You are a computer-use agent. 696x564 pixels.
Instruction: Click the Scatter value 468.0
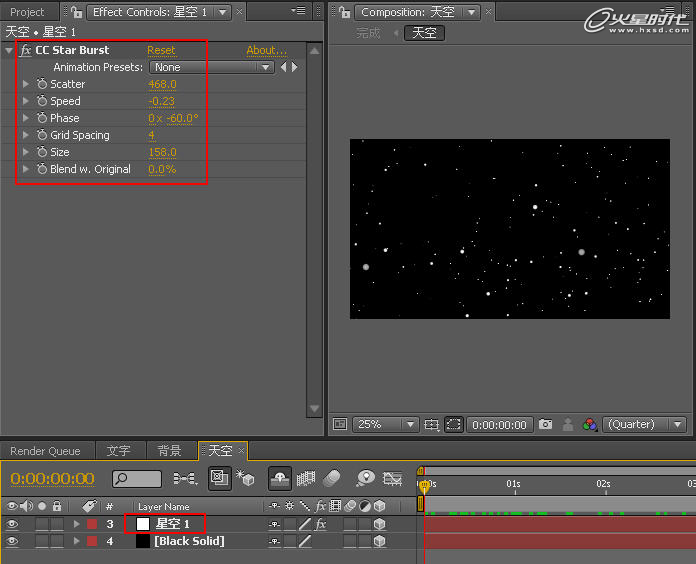162,84
